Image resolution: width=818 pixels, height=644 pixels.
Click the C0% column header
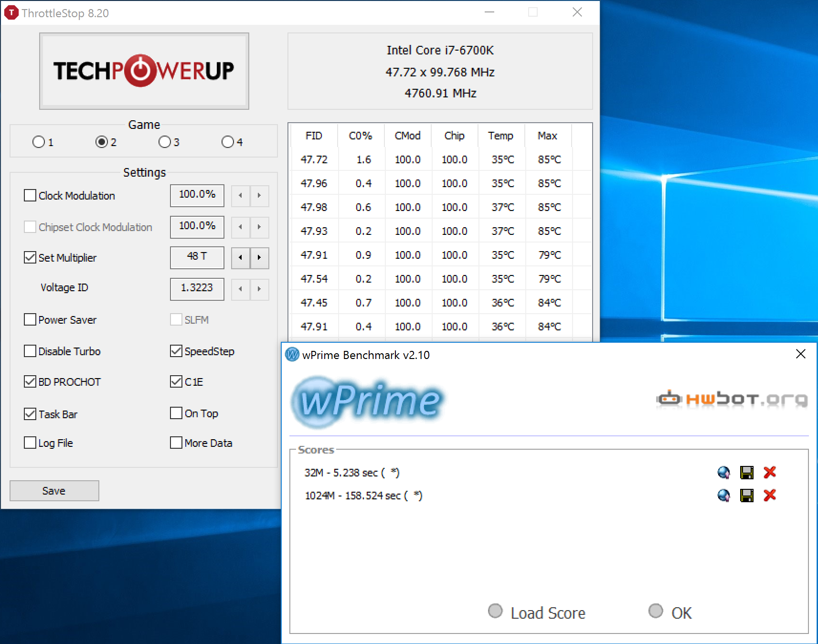[361, 136]
